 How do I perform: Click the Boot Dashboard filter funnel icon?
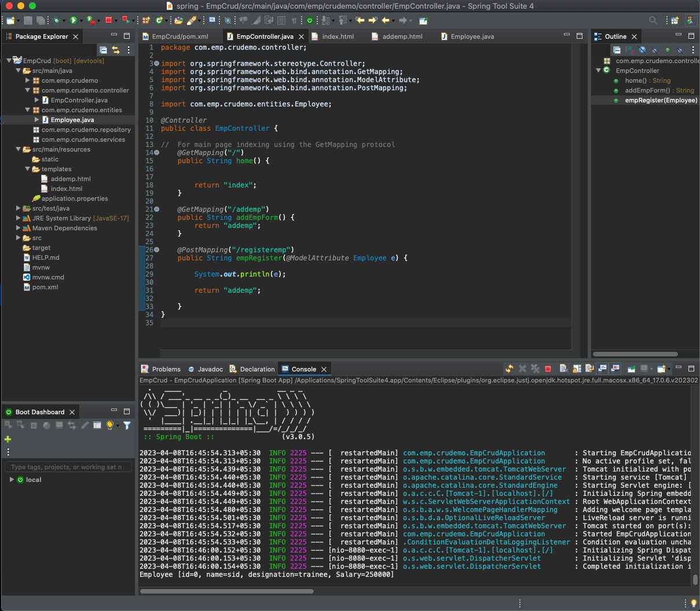point(127,425)
